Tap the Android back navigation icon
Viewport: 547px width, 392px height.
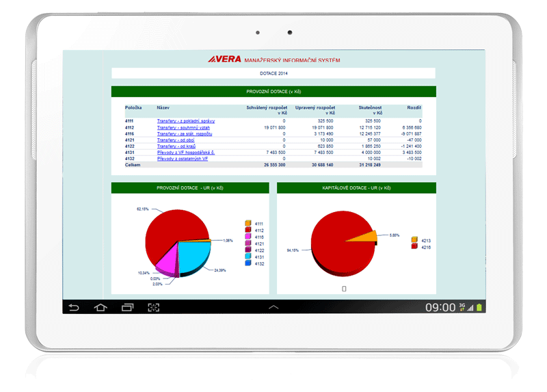click(x=75, y=307)
